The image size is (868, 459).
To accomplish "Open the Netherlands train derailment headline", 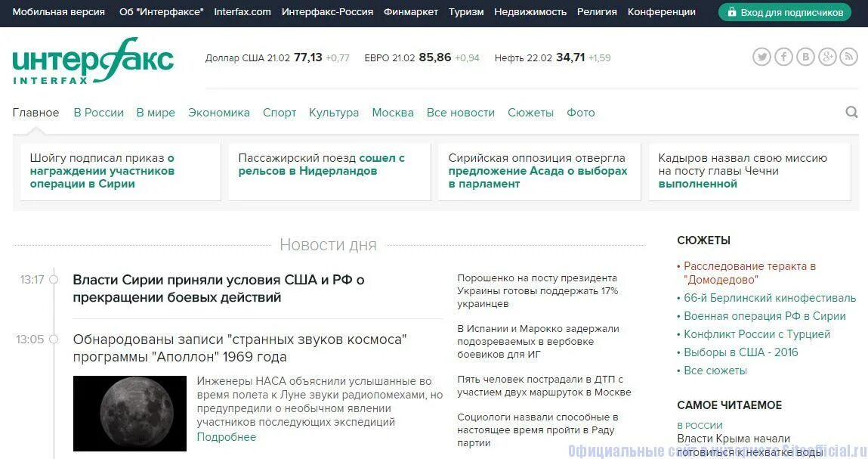I will (329, 172).
